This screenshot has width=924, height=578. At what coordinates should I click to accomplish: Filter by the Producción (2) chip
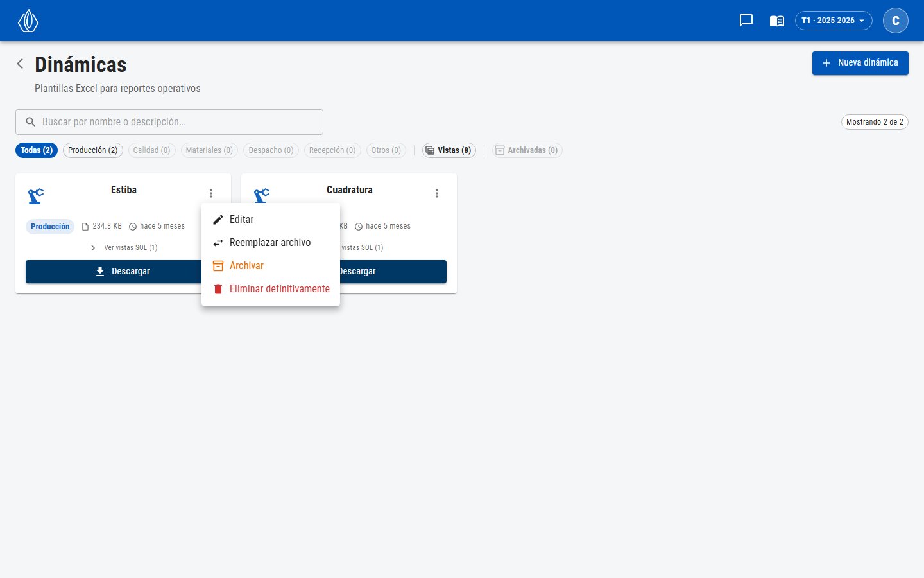93,150
